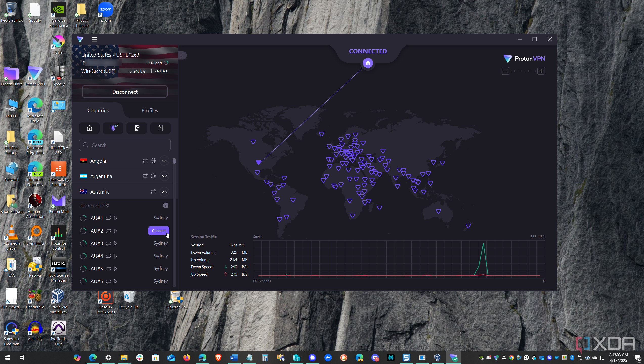Toggle the Secure Core lock quick setting
Screen dimensions: 644x364
[x=89, y=128]
